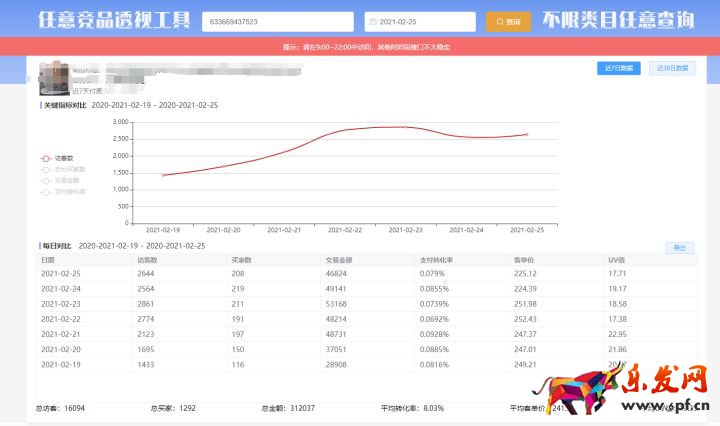Click the chart data point for 2021-02-19

pyautogui.click(x=163, y=175)
